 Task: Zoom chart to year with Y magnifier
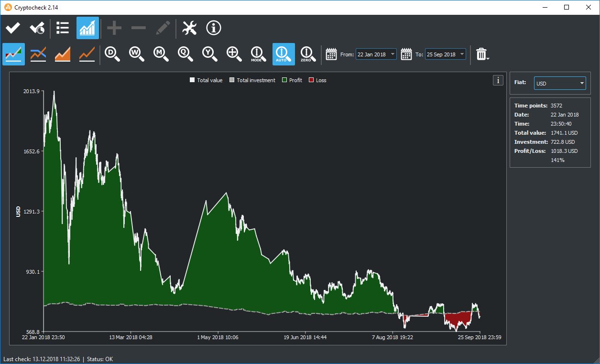(210, 54)
